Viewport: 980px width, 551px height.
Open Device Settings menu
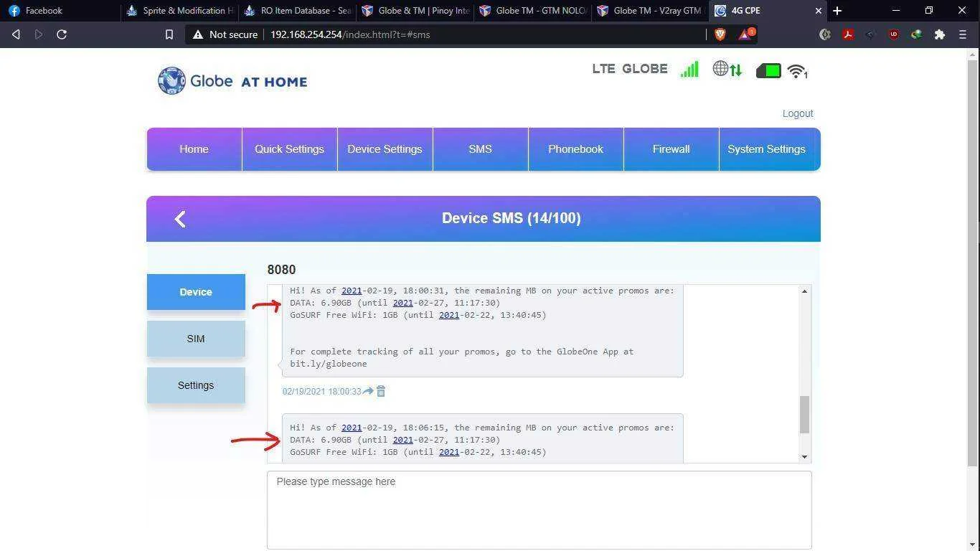[x=385, y=149]
